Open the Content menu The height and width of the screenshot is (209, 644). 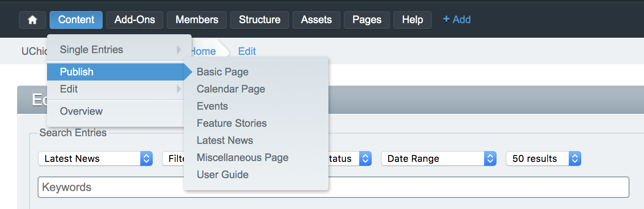(76, 20)
